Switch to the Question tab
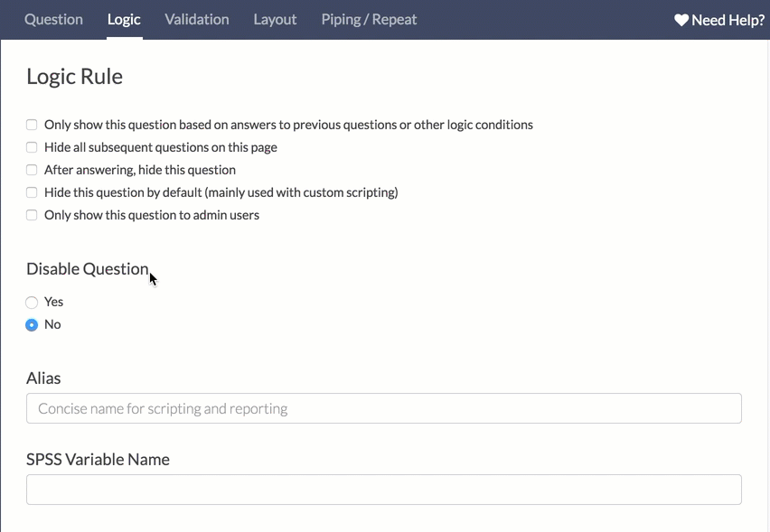Image resolution: width=770 pixels, height=532 pixels. [x=53, y=19]
